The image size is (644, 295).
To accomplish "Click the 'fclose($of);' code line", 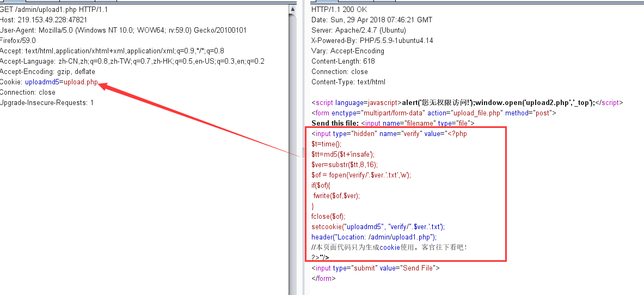I will [328, 216].
